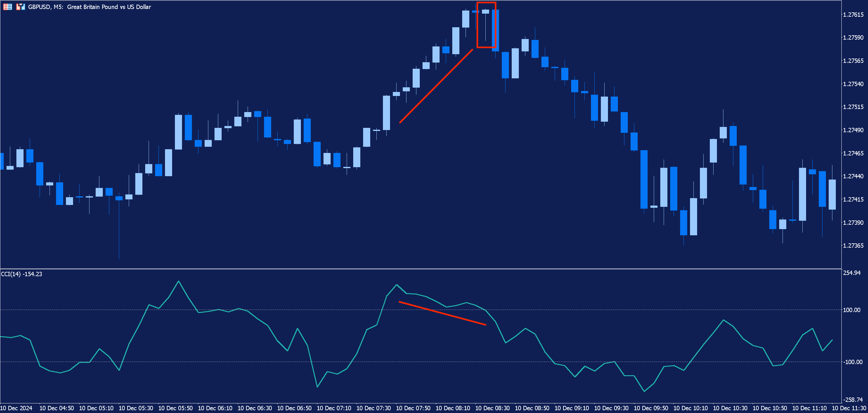
Task: Click the 1.27465 price scale label
Action: [853, 153]
